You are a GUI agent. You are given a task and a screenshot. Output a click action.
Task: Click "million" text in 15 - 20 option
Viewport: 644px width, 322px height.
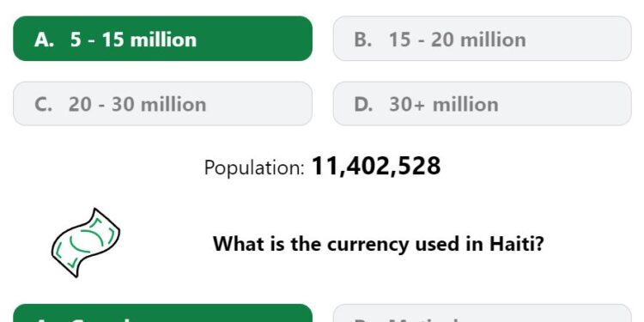click(x=493, y=39)
